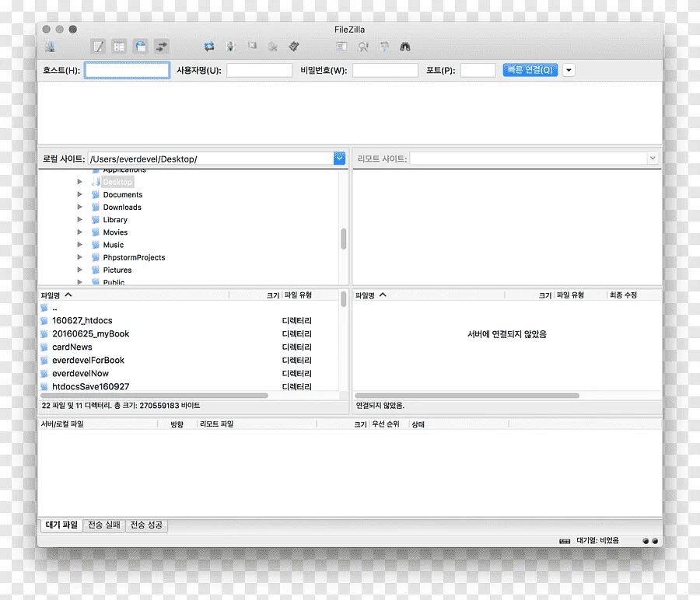Sort remote list by 파일명 column
The image size is (700, 600).
pyautogui.click(x=429, y=295)
